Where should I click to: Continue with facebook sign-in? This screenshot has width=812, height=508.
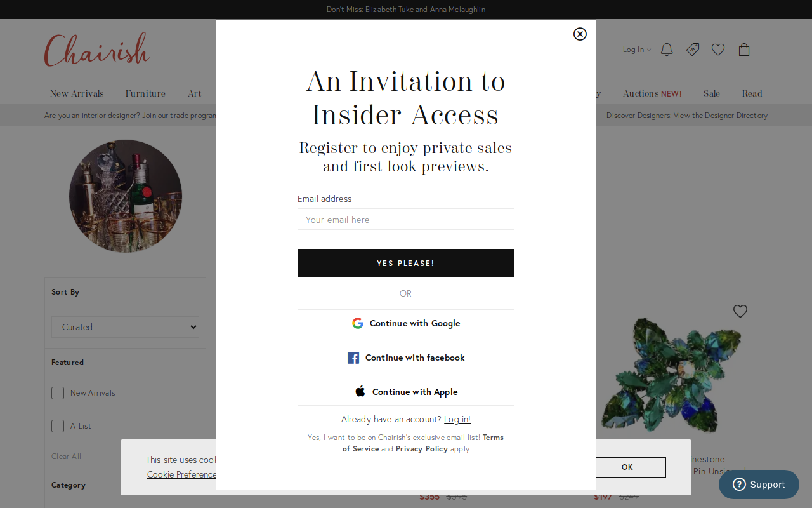point(406,358)
